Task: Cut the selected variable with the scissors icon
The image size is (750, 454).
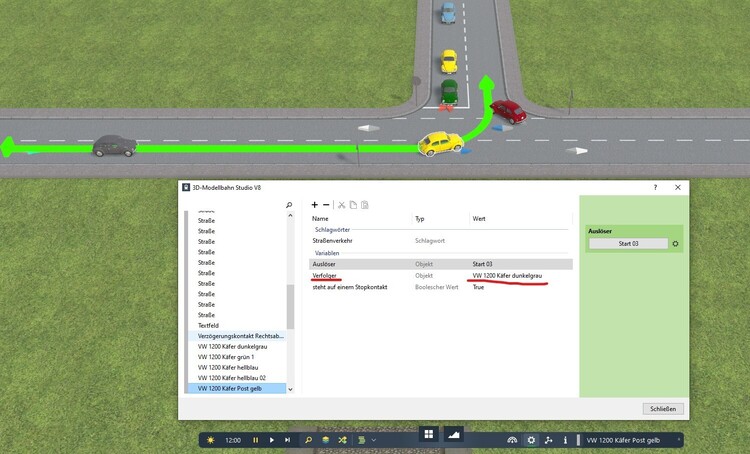Action: 342,205
